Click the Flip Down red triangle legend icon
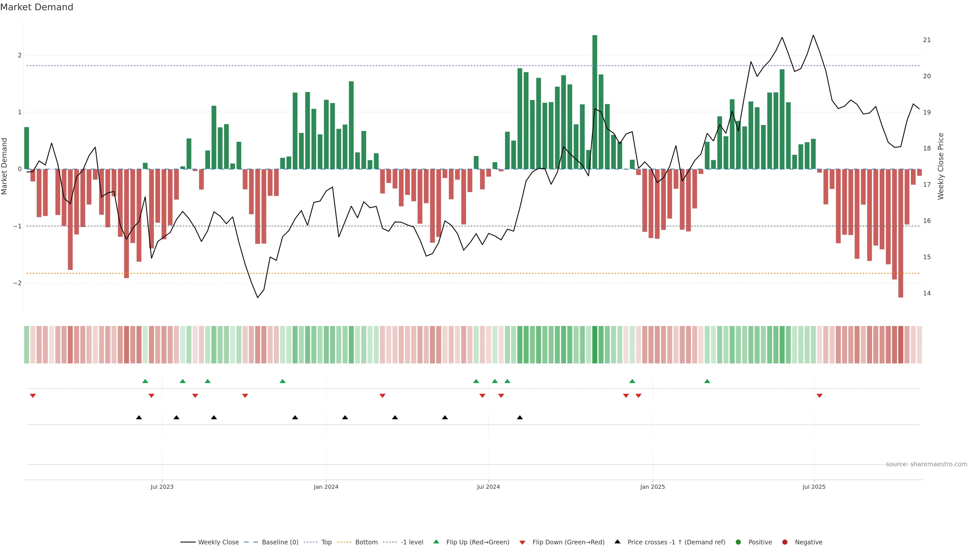Screen dimensions: 980x551 [522, 542]
